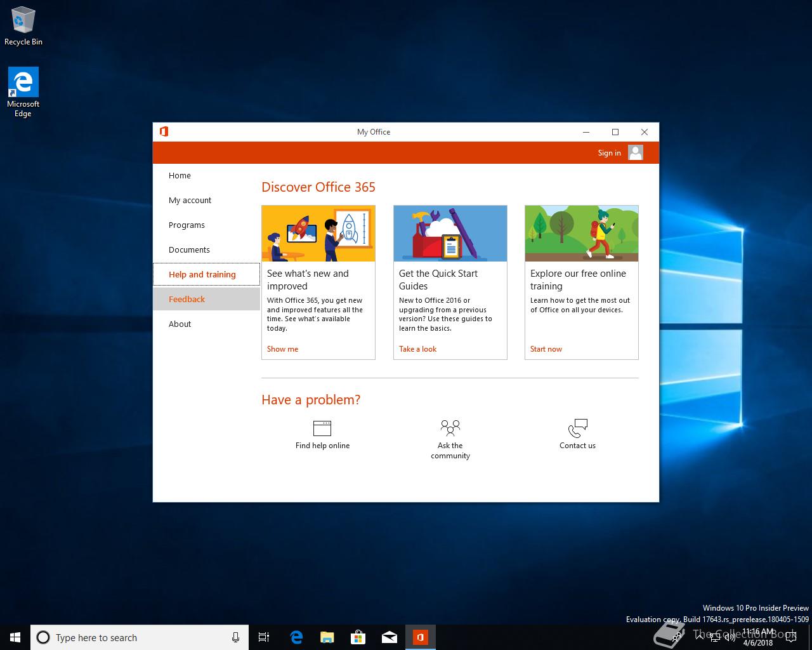Open the Home section in My Office
The height and width of the screenshot is (650, 812).
[x=206, y=176]
